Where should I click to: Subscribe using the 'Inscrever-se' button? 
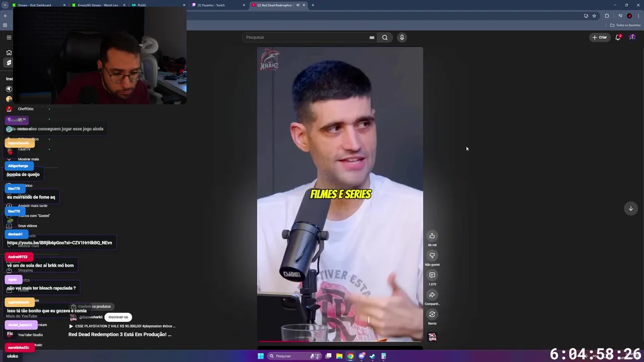tap(118, 317)
